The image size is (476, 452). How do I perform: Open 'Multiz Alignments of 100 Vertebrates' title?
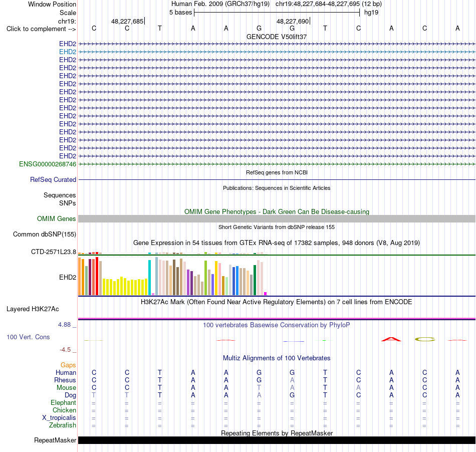(x=277, y=358)
